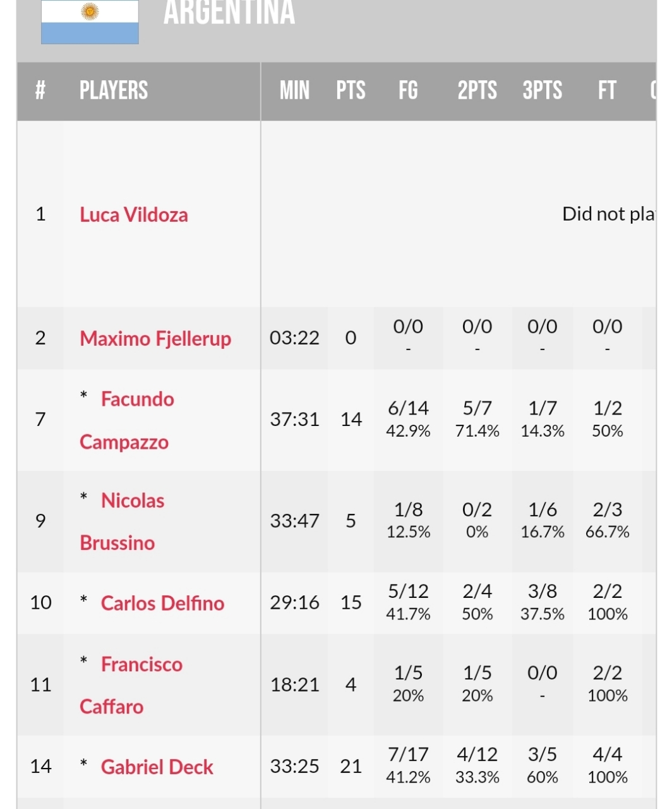672x809 pixels.
Task: Open Francisco Caffaro's player profile
Action: point(131,685)
